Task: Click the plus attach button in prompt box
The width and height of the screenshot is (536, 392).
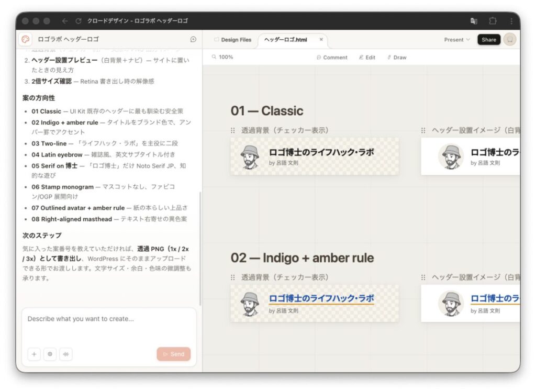Action: tap(34, 354)
